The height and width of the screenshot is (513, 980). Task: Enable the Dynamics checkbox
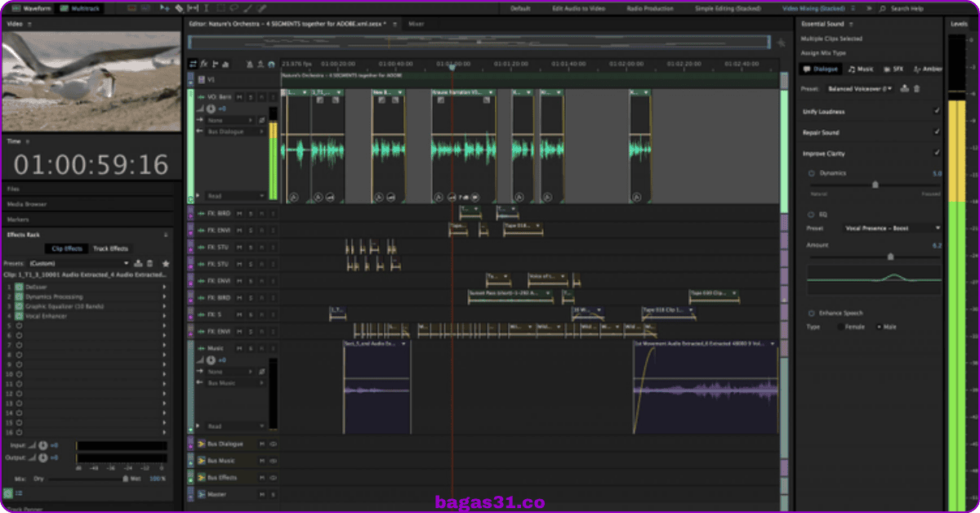(x=812, y=173)
